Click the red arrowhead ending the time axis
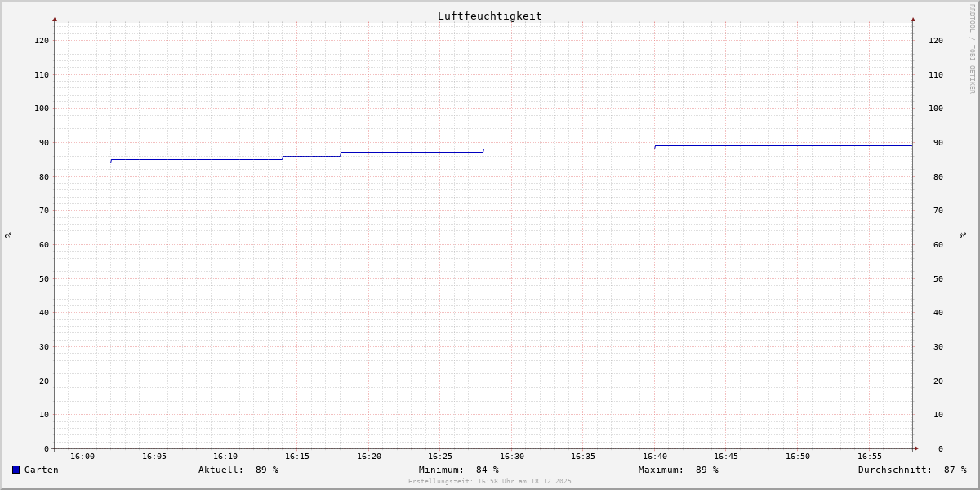The height and width of the screenshot is (490, 980). 916,448
